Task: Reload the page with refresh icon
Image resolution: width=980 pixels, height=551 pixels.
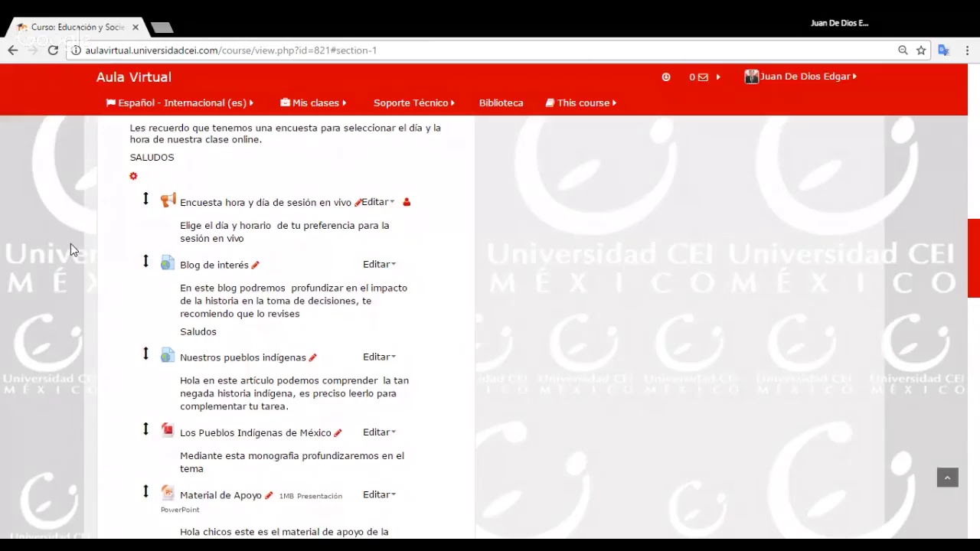Action: 53,50
